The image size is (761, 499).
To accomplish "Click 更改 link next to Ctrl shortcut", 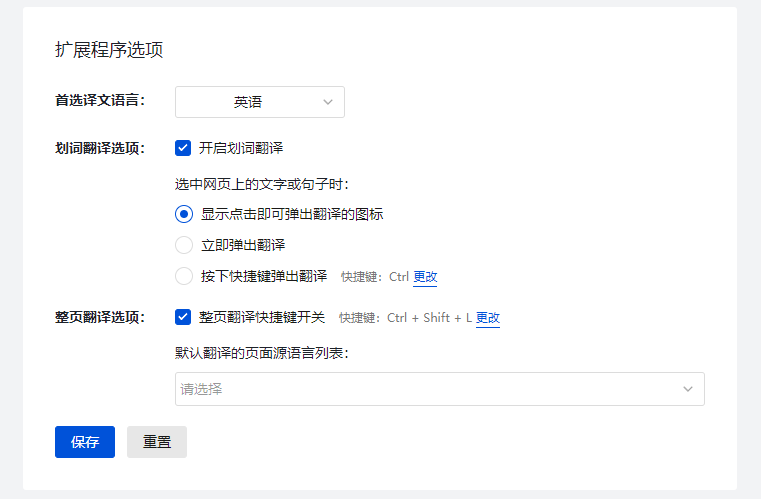I will (425, 277).
